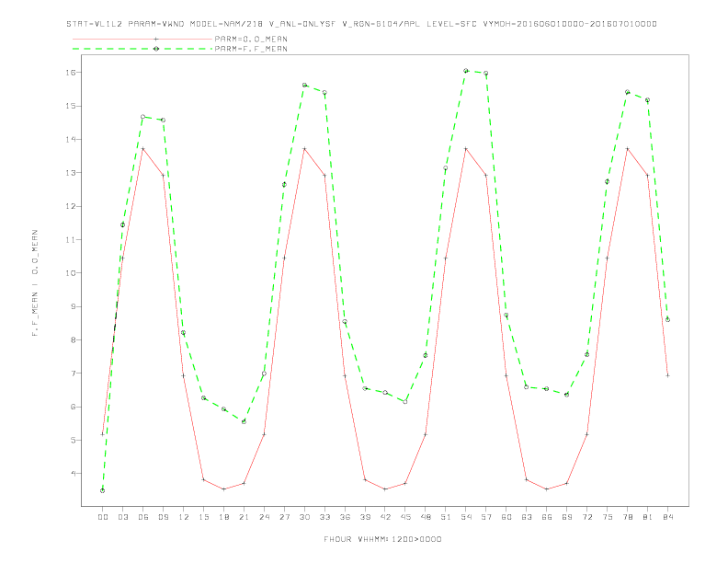Click x-axis tick label 09
Screen dimensions: 728x563
tap(163, 517)
